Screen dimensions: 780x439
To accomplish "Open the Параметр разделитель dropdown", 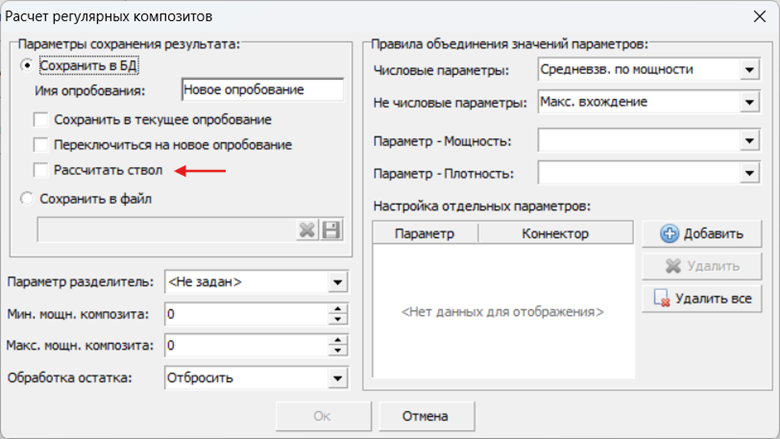I will coord(336,282).
